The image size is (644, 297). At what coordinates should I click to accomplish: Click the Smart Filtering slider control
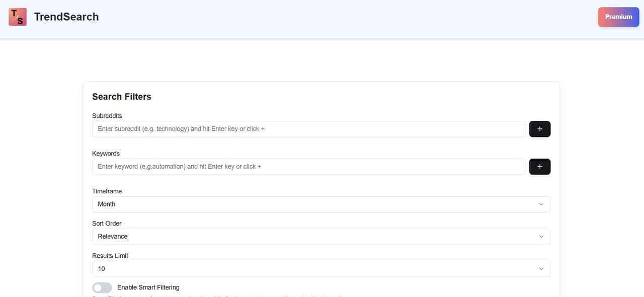coord(102,287)
